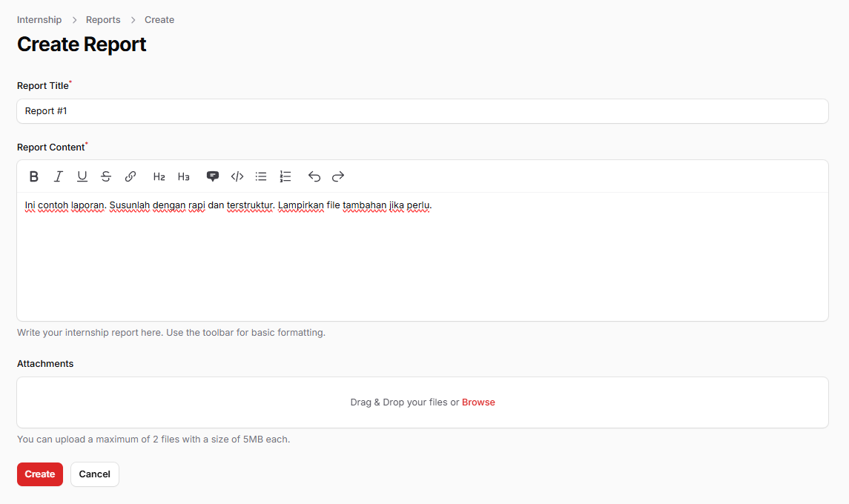This screenshot has width=849, height=504.
Task: Toggle bold formatting in report editor
Action: [33, 176]
